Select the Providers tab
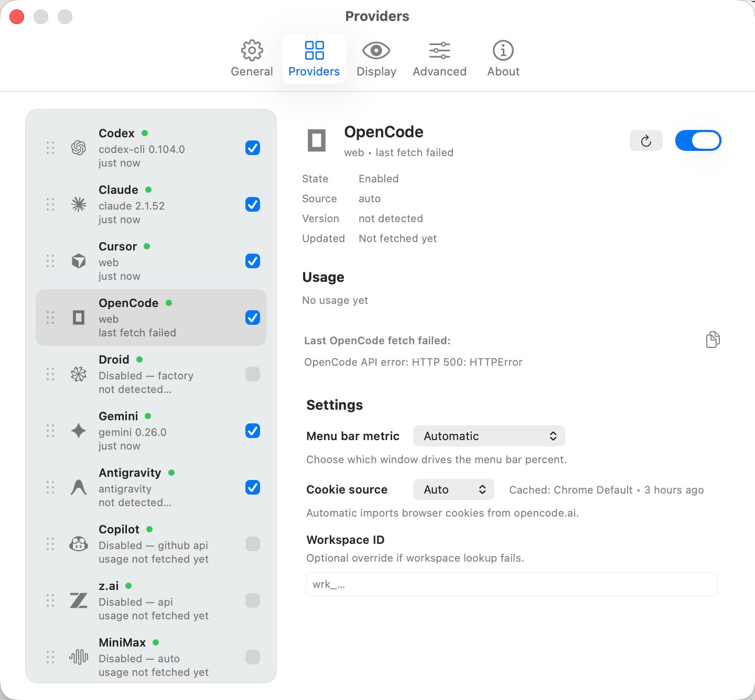755x700 pixels. (314, 59)
